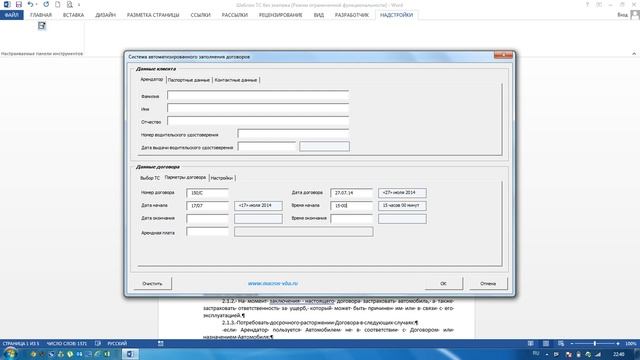Click the Word logo icon in title bar
The image size is (640, 360).
[x=7, y=4]
